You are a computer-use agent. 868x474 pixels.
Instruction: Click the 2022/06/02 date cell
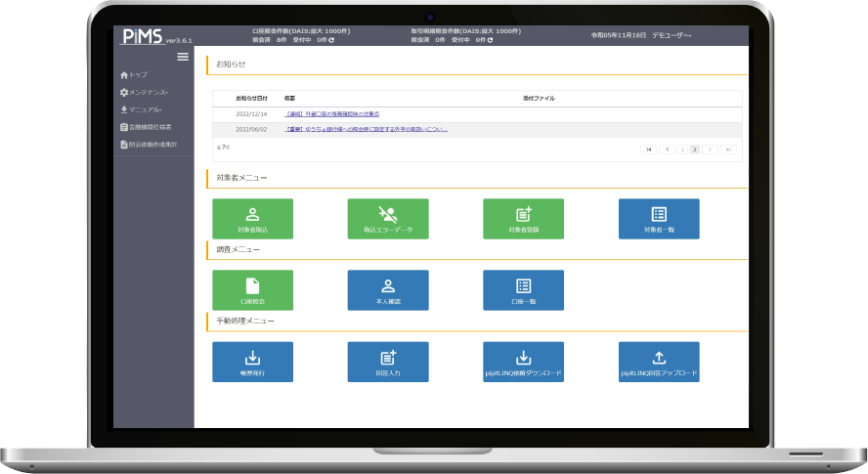[x=251, y=130]
